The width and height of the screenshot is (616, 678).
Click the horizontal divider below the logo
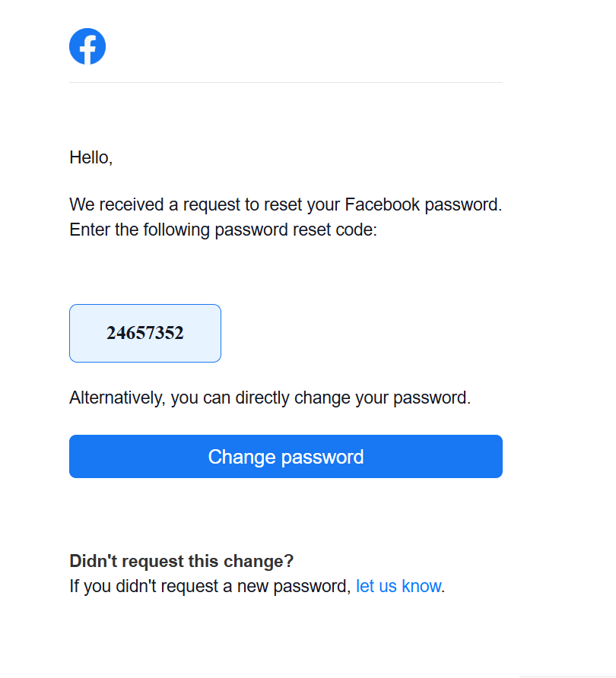coord(285,82)
